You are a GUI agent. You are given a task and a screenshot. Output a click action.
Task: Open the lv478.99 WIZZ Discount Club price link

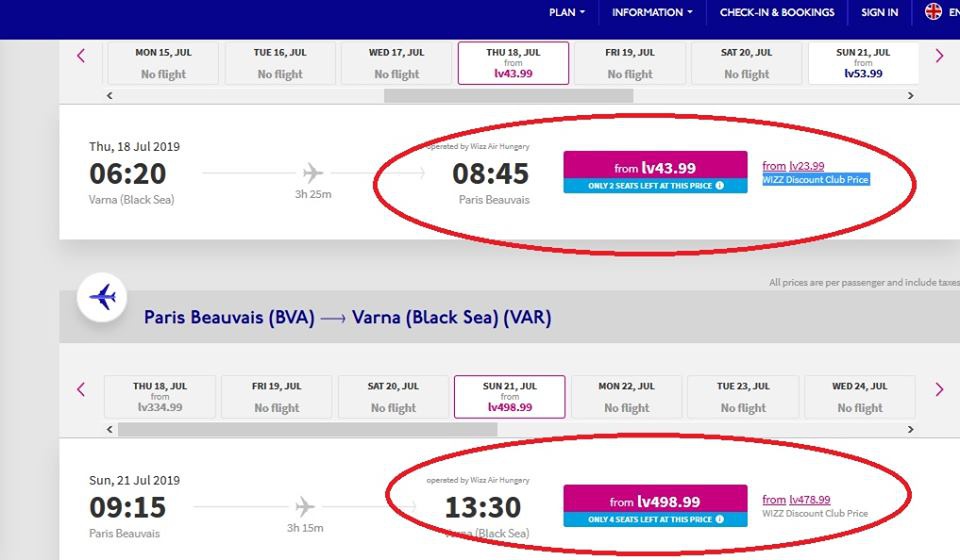click(x=796, y=499)
